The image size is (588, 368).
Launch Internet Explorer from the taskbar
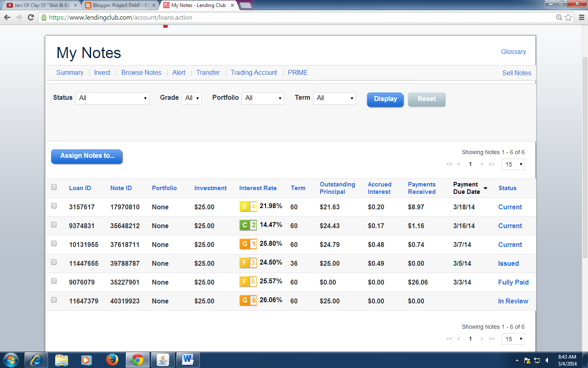36,360
